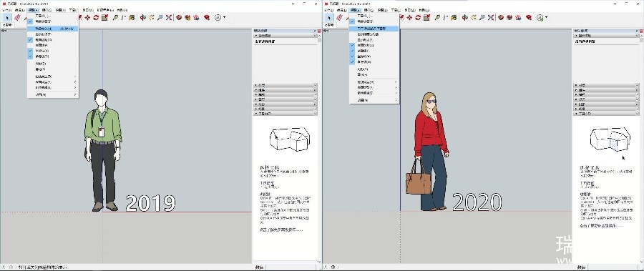The height and width of the screenshot is (271, 644).
Task: Click the Fog item in 2020 View menu
Action: [374, 74]
